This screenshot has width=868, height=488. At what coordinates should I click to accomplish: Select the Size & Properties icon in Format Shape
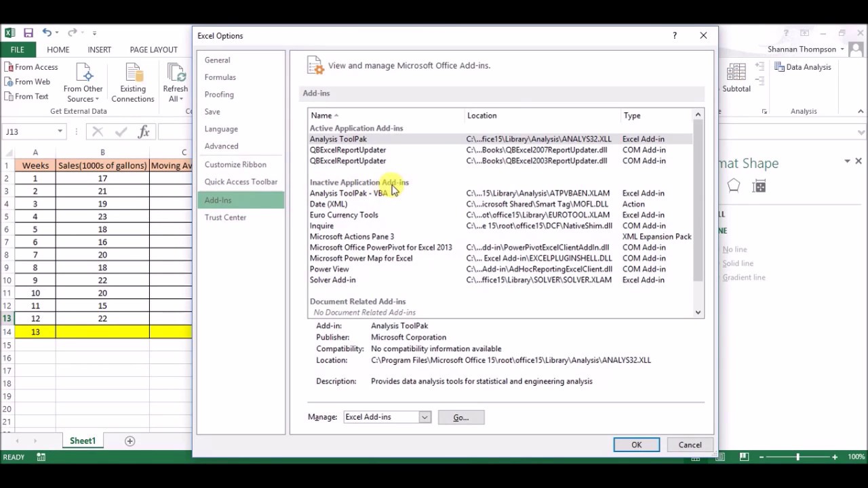(x=759, y=186)
